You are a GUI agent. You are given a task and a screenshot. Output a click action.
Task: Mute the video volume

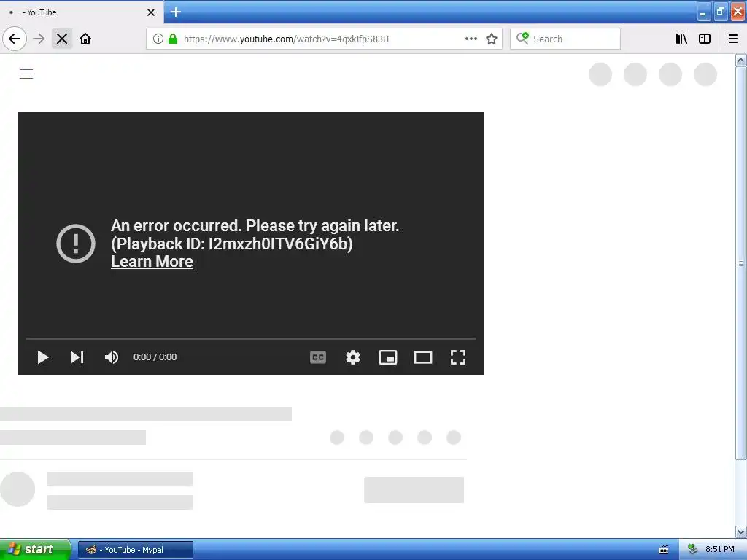click(112, 357)
